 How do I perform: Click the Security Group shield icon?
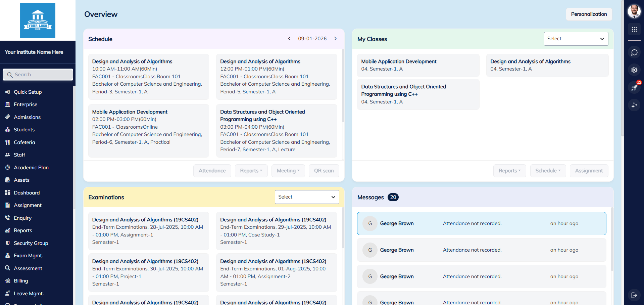[x=7, y=243]
